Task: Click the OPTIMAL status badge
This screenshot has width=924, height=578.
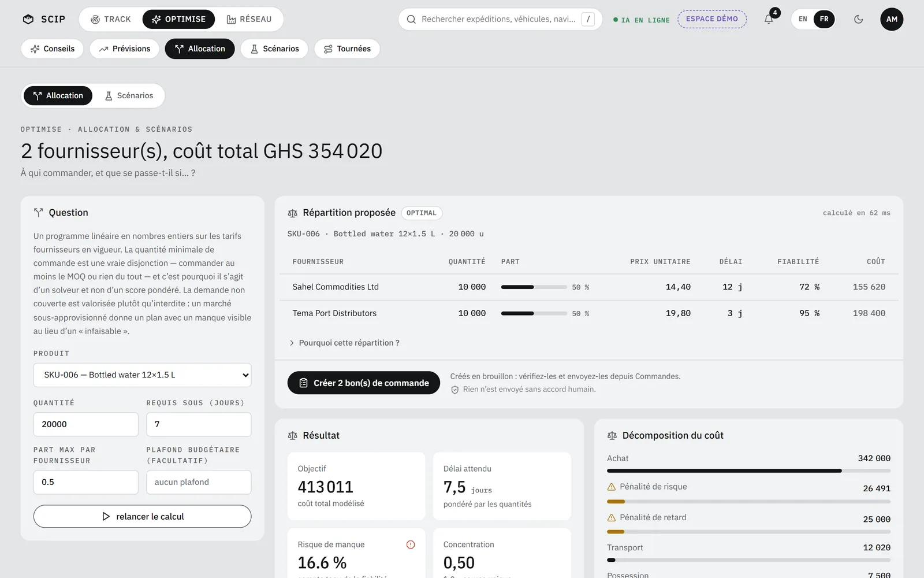Action: [x=422, y=213]
